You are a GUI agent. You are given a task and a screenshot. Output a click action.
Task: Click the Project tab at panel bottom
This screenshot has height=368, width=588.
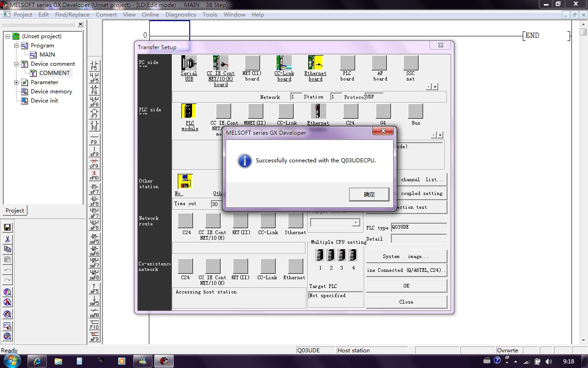click(15, 210)
